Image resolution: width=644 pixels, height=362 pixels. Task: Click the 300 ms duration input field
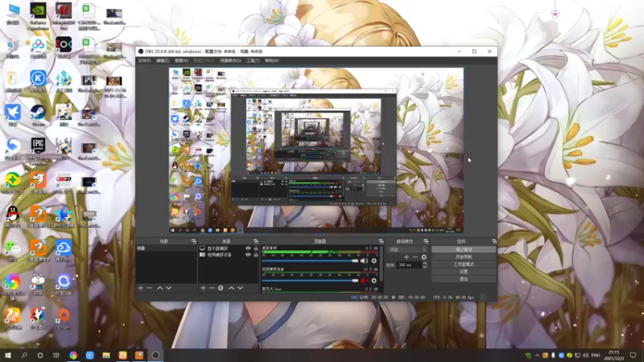click(409, 265)
